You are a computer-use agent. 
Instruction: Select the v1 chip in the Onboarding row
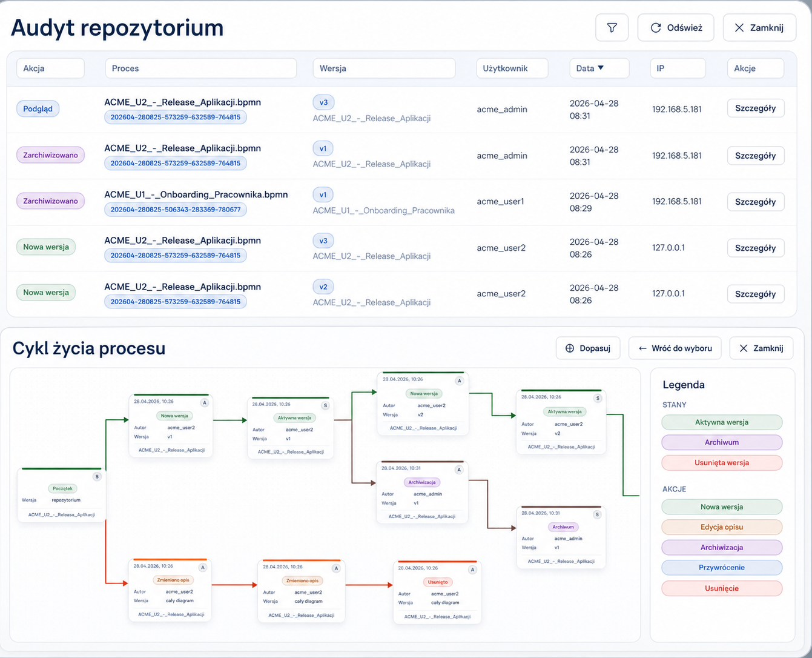click(323, 194)
